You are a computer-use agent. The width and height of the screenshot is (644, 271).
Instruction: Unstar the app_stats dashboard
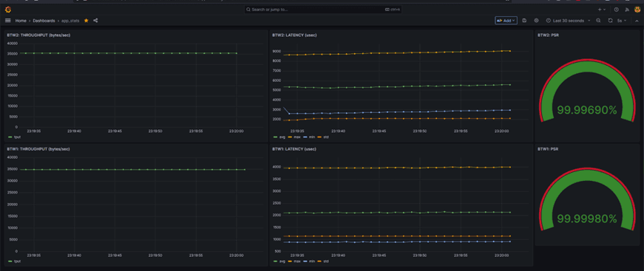pos(87,21)
